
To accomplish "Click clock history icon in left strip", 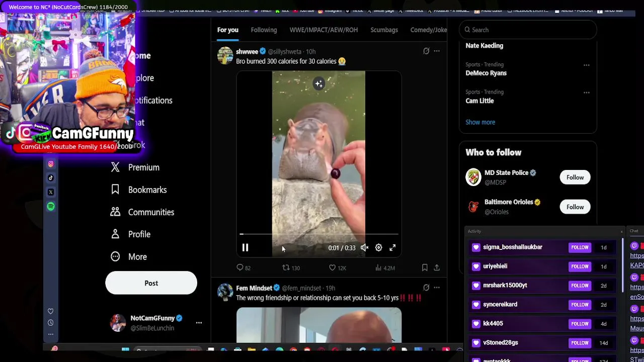I will coord(50,323).
